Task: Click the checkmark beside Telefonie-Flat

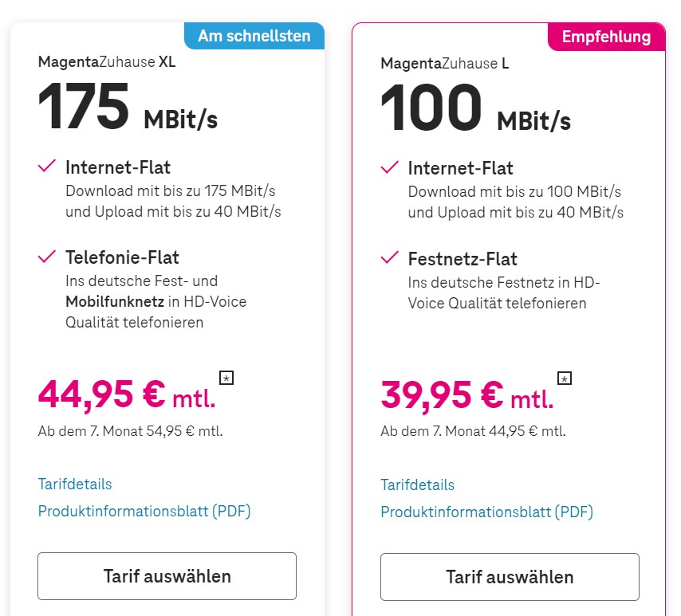Action: point(47,257)
